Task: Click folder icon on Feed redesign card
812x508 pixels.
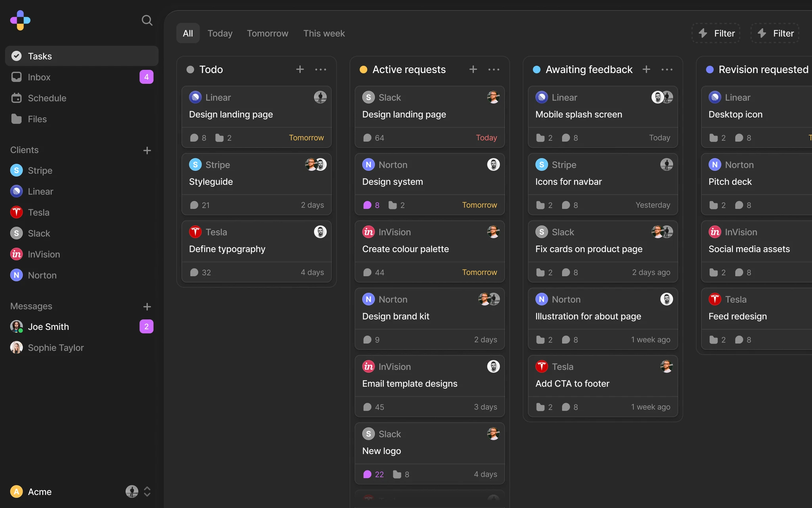Action: click(714, 340)
